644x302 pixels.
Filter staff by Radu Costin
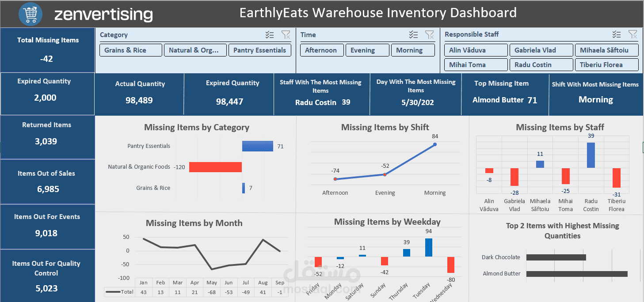(541, 65)
